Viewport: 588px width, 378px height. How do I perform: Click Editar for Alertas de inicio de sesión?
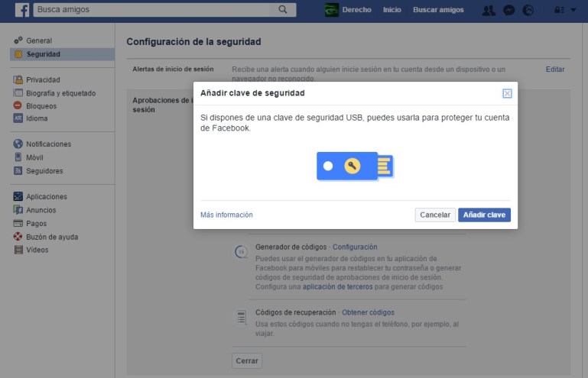(555, 69)
